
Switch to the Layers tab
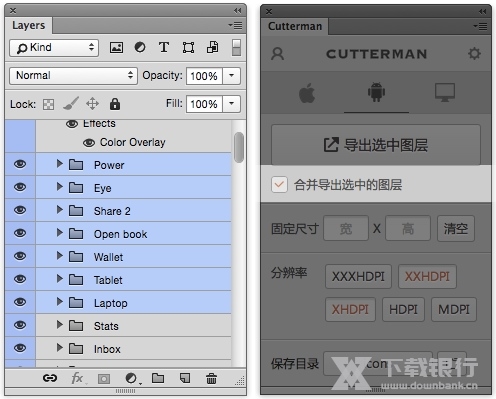29,25
